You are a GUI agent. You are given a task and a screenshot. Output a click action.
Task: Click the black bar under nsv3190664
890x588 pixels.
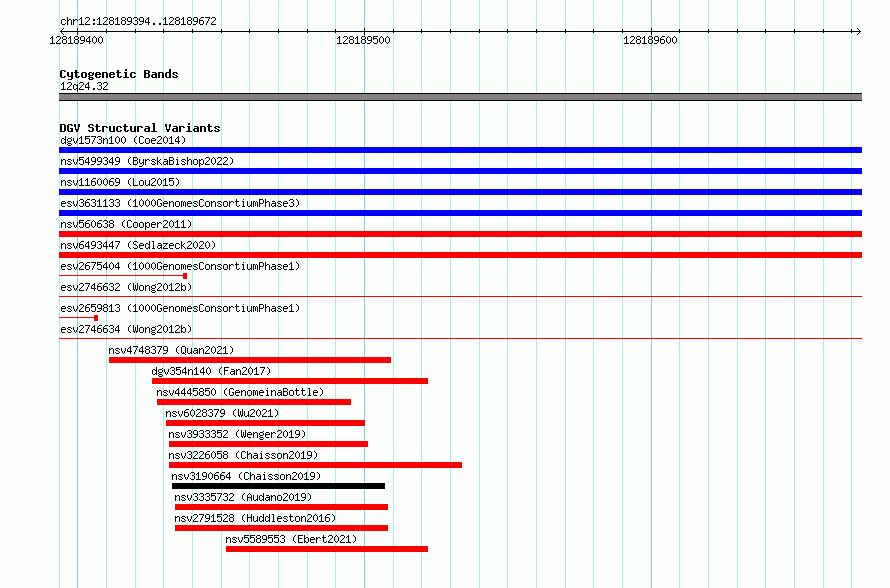[x=279, y=486]
